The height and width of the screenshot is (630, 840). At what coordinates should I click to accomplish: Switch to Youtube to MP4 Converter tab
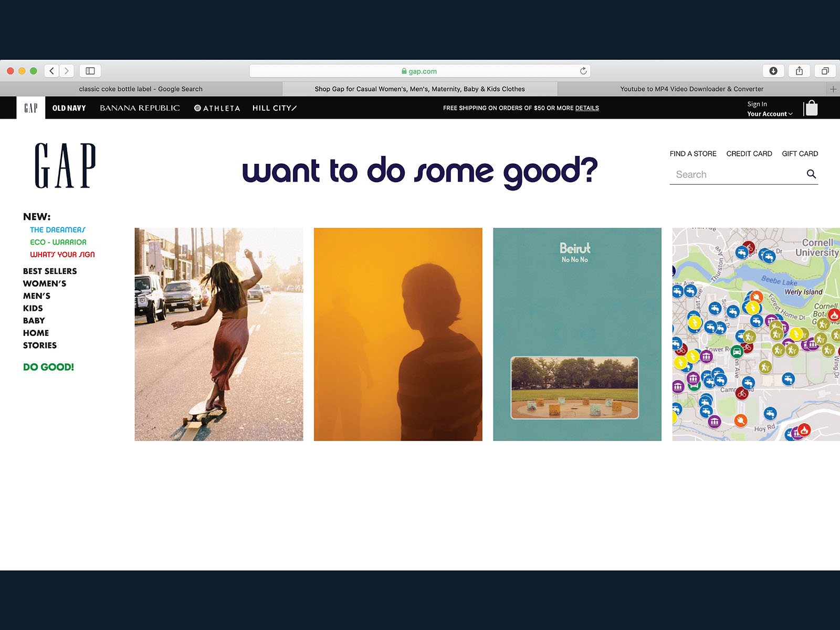click(691, 89)
